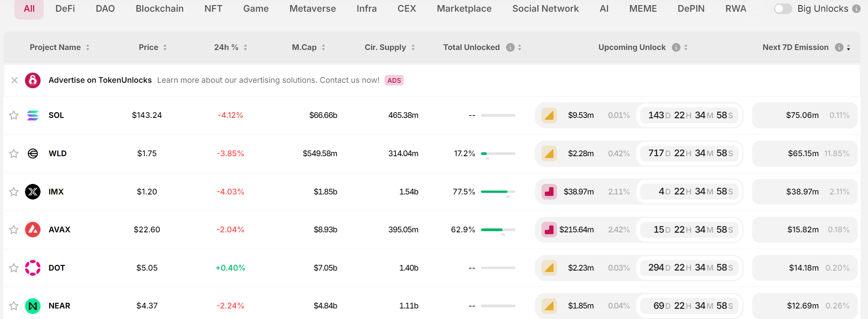Select the AI category tab
Viewport: 868px width, 319px height.
pos(604,9)
